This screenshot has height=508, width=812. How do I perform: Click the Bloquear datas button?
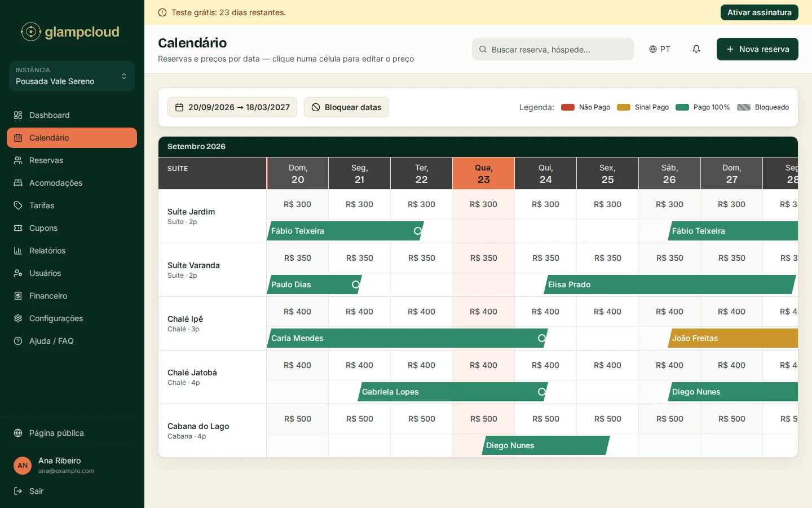pos(346,107)
